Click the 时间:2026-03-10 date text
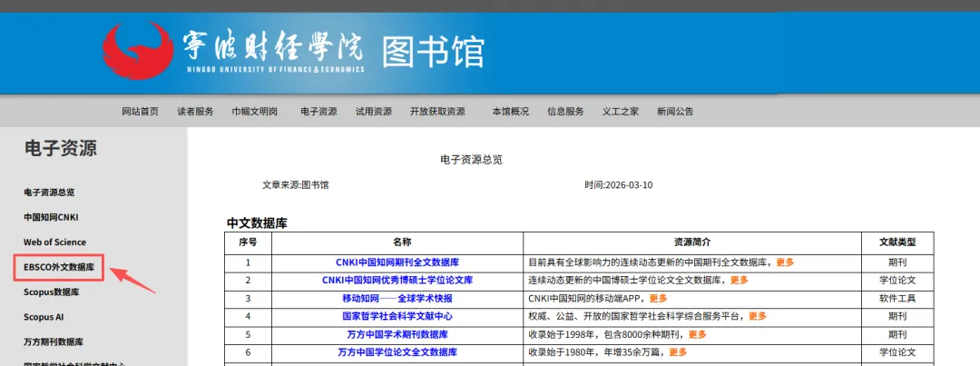The image size is (980, 366). (x=619, y=185)
